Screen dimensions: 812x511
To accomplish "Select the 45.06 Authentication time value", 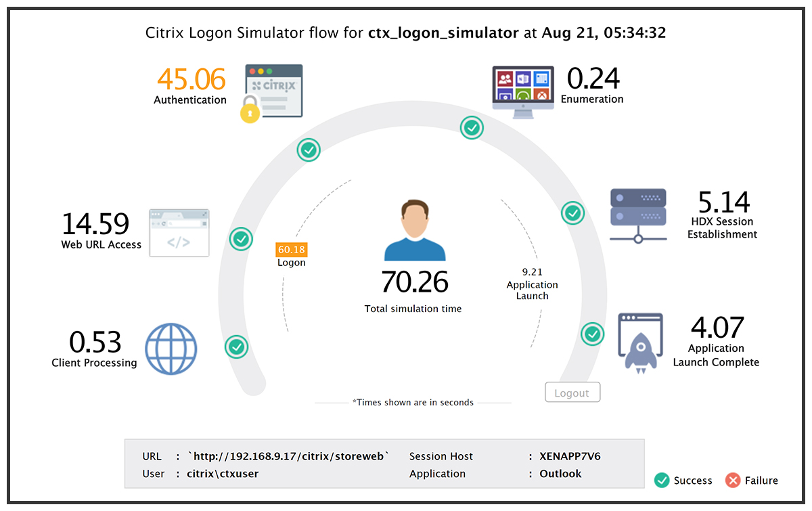I will [191, 79].
